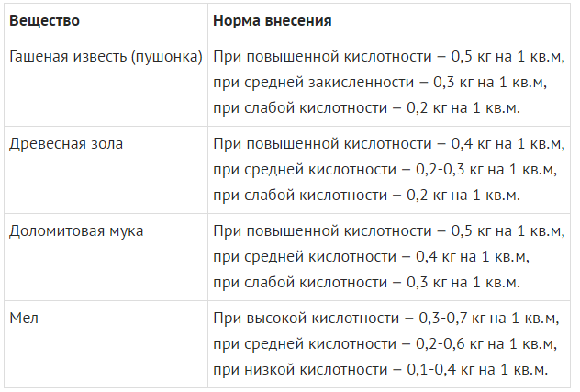
Task: Select the "Древесная зола" cell
Action: coord(65,144)
